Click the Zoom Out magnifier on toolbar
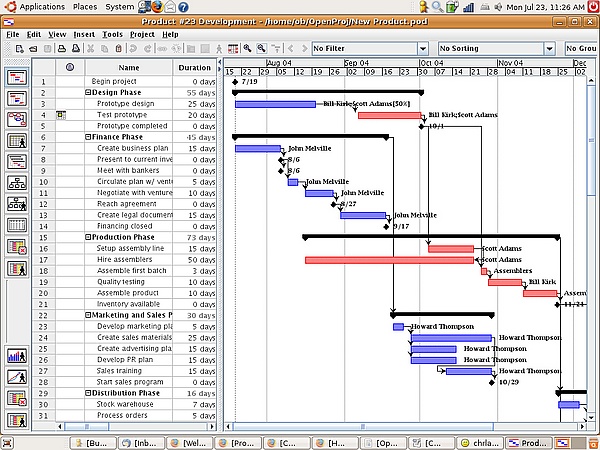Image resolution: width=600 pixels, height=450 pixels. (x=261, y=48)
